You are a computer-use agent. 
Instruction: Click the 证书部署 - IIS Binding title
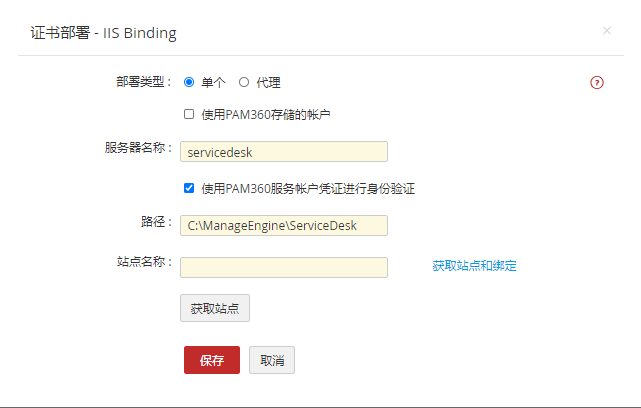tap(99, 33)
